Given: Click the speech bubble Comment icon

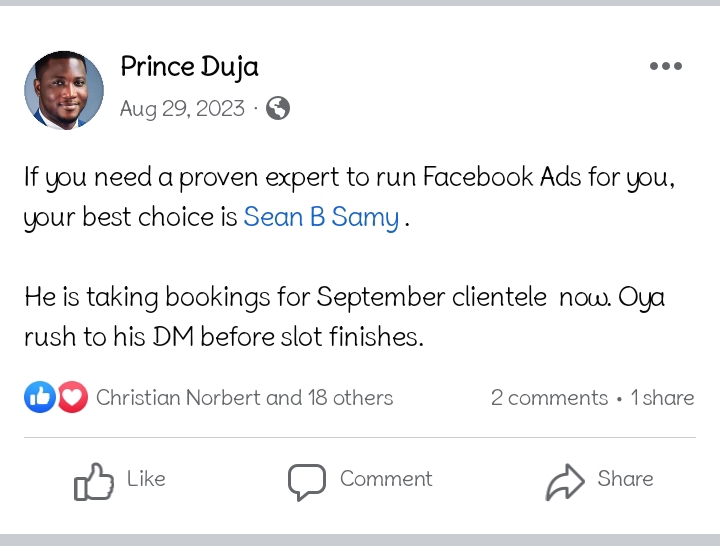Looking at the screenshot, I should [x=307, y=482].
